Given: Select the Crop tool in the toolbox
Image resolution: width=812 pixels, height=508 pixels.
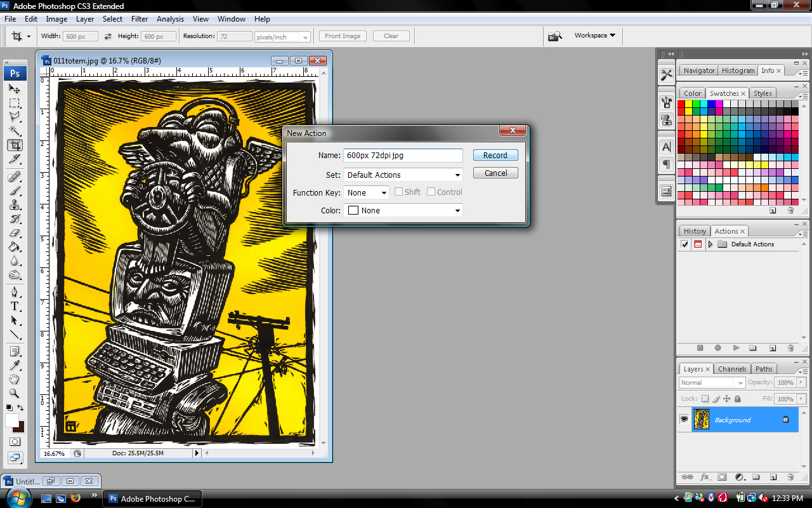Looking at the screenshot, I should [x=15, y=145].
